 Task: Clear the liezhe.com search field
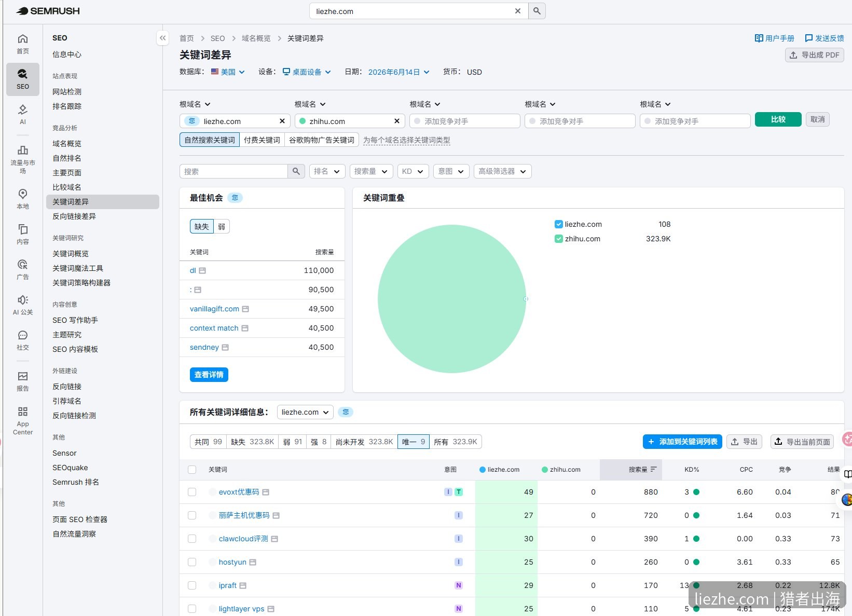pyautogui.click(x=517, y=11)
